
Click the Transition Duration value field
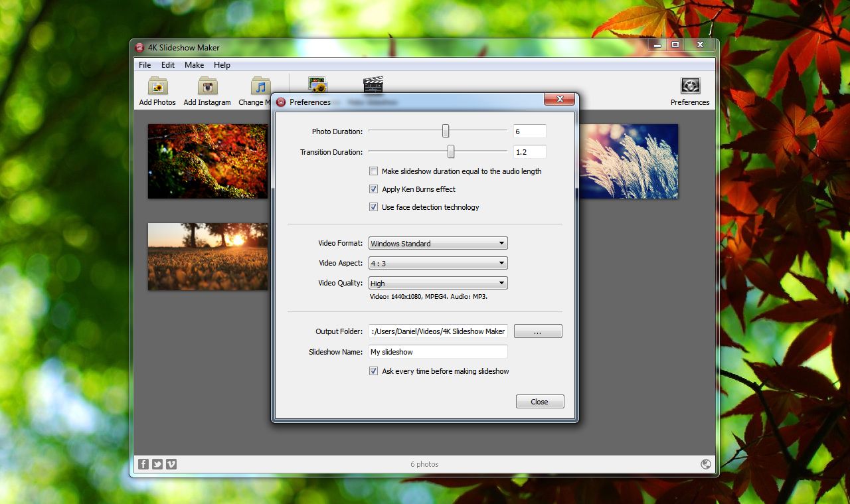point(529,152)
